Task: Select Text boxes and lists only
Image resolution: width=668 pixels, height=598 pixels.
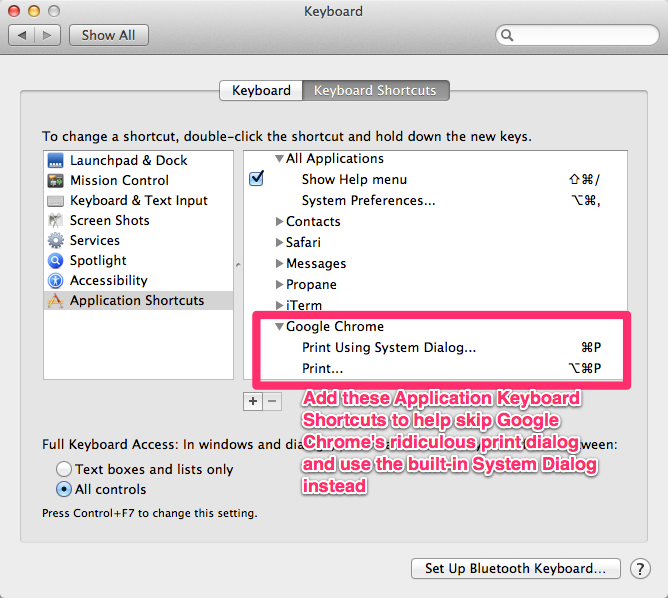Action: tap(64, 469)
